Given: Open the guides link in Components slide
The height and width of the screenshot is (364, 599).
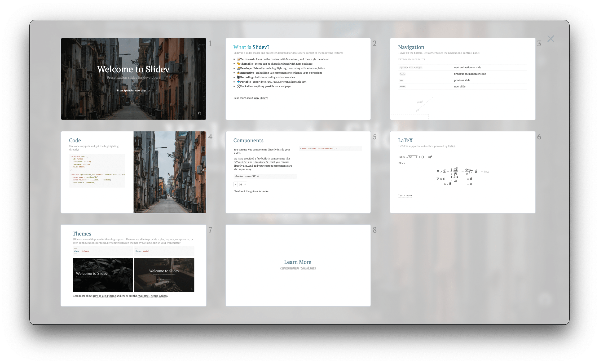Looking at the screenshot, I should coord(254,191).
